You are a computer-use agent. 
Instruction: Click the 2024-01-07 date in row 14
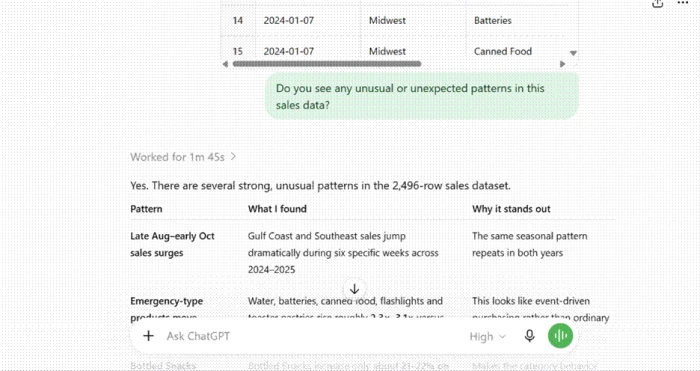tap(288, 21)
